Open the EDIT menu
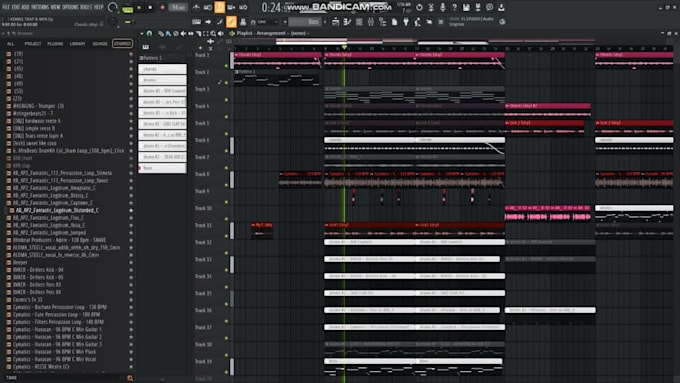Image resolution: width=680 pixels, height=383 pixels. coord(16,7)
